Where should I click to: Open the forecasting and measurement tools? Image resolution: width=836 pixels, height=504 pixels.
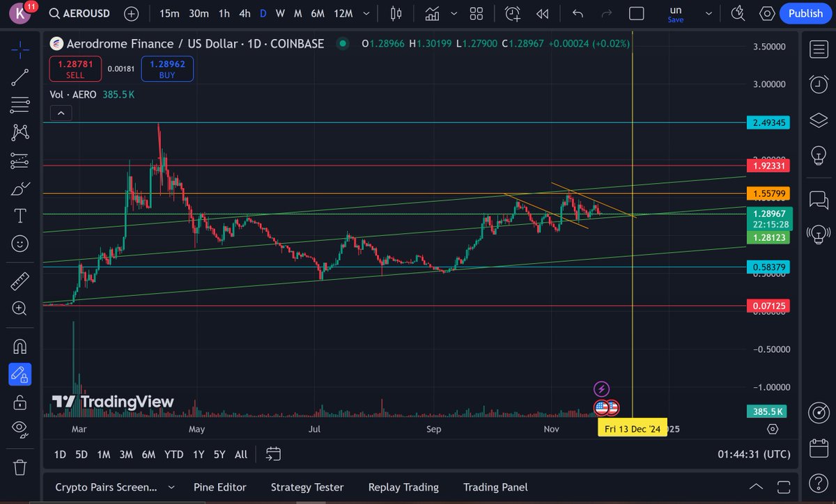coord(20,160)
